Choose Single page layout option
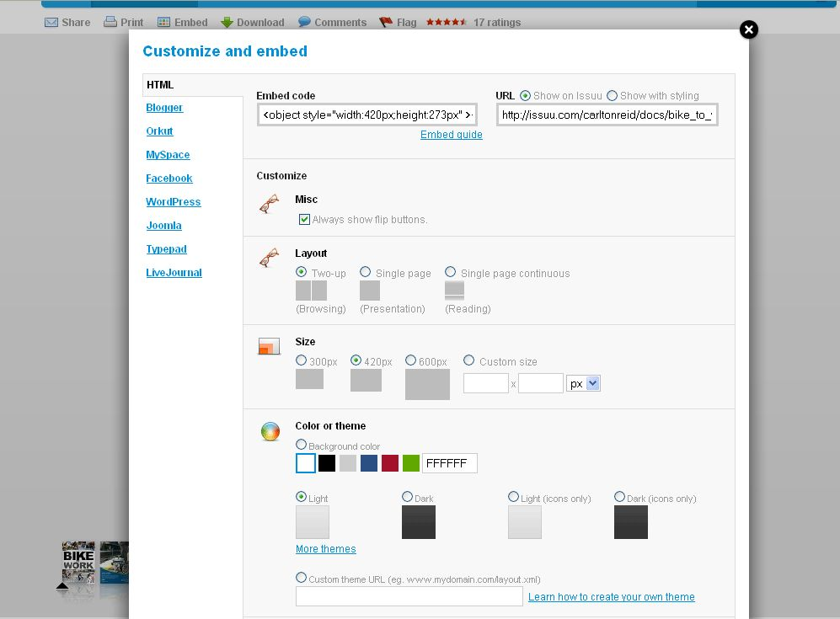Image resolution: width=840 pixels, height=619 pixels. point(366,272)
